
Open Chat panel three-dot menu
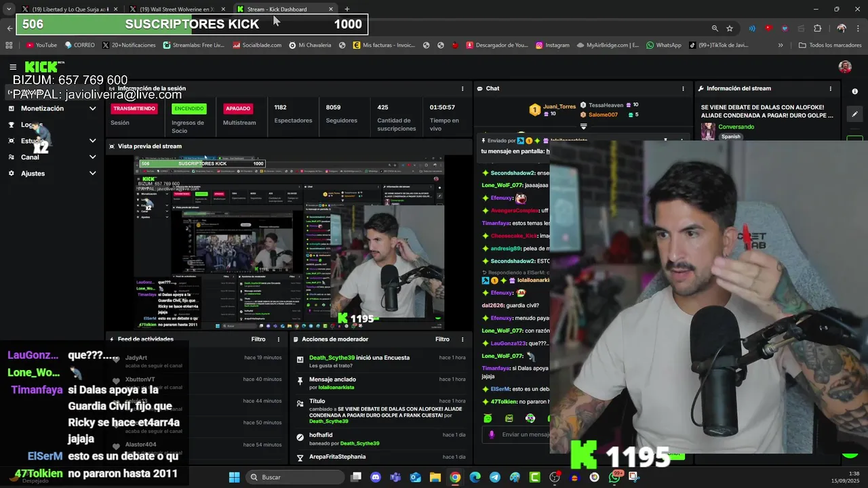click(x=683, y=89)
